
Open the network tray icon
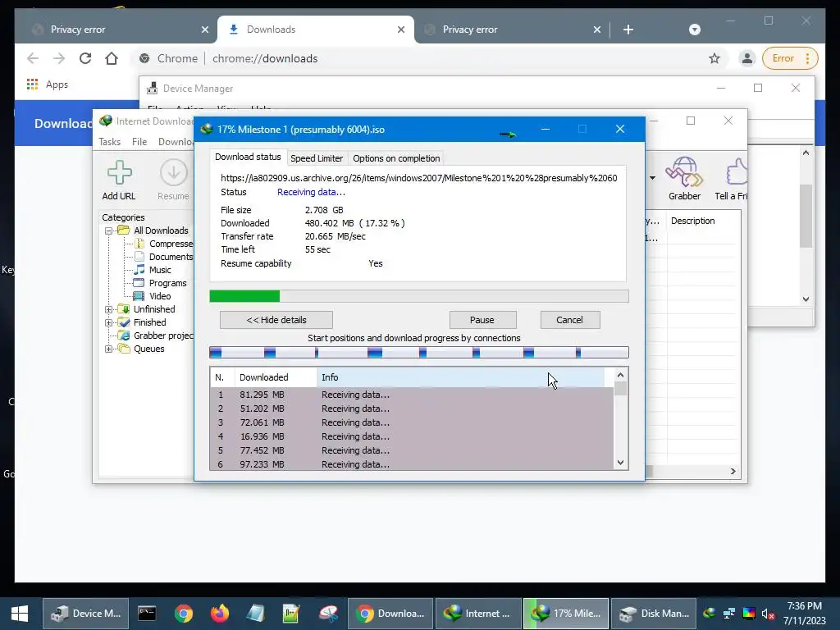[728, 614]
